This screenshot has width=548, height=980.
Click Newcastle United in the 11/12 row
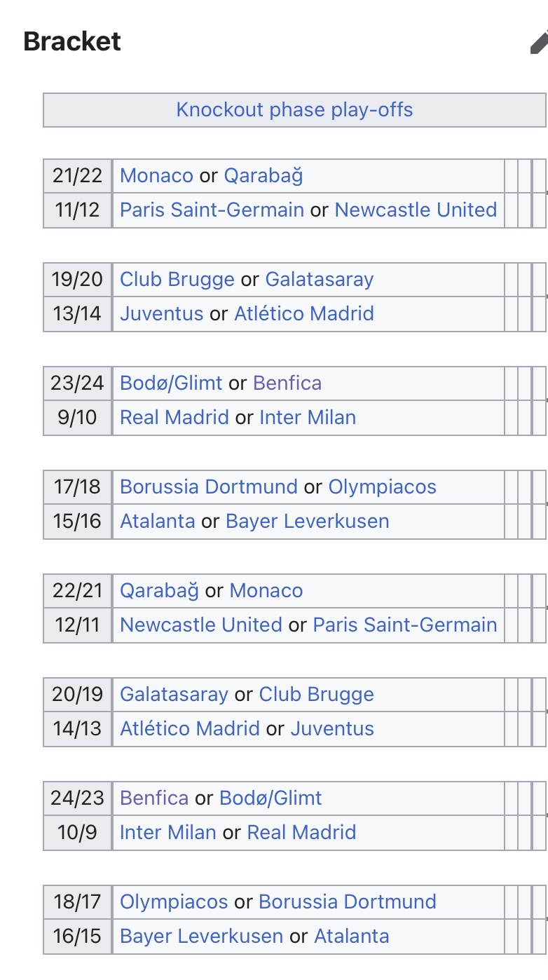416,210
